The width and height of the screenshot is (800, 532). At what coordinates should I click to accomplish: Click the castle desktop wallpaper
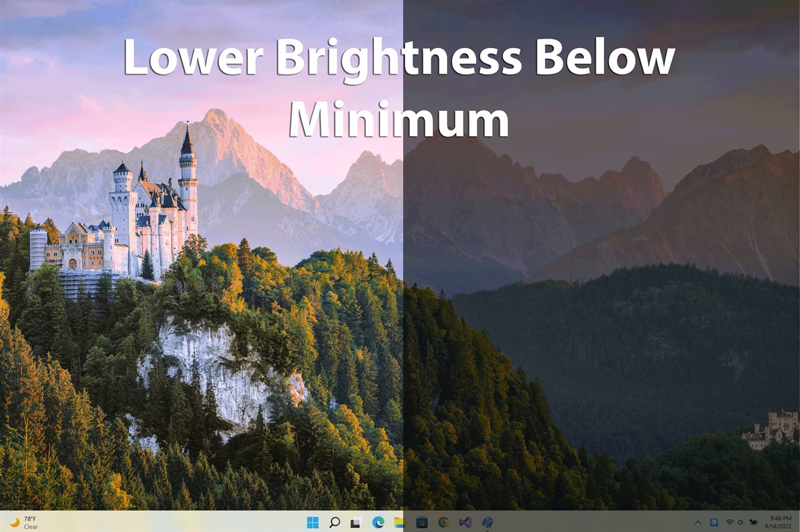(203, 270)
